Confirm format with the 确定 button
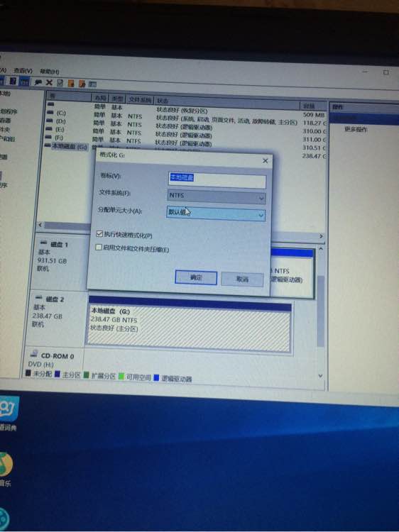 click(196, 277)
